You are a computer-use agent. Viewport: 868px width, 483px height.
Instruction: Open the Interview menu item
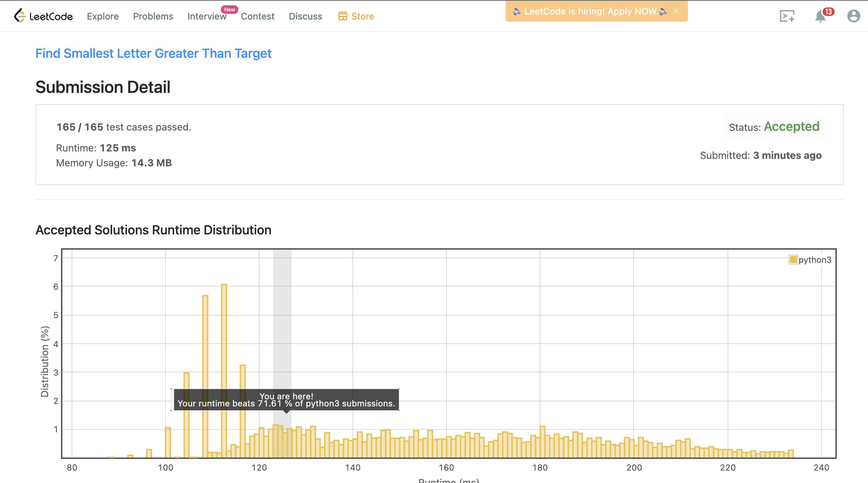click(207, 16)
